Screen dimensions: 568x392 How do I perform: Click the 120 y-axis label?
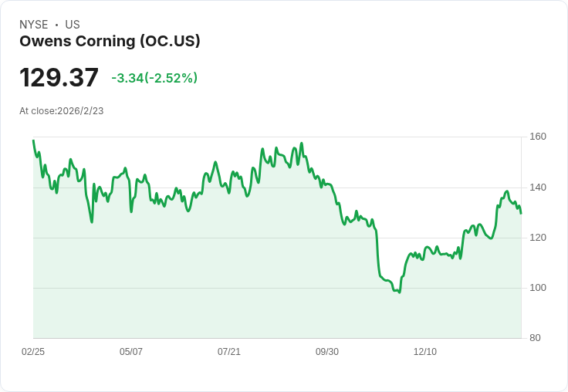(538, 238)
